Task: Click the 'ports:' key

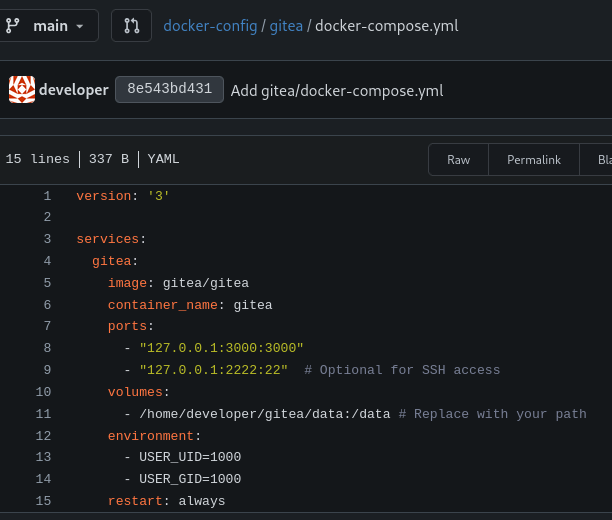Action: [x=131, y=326]
